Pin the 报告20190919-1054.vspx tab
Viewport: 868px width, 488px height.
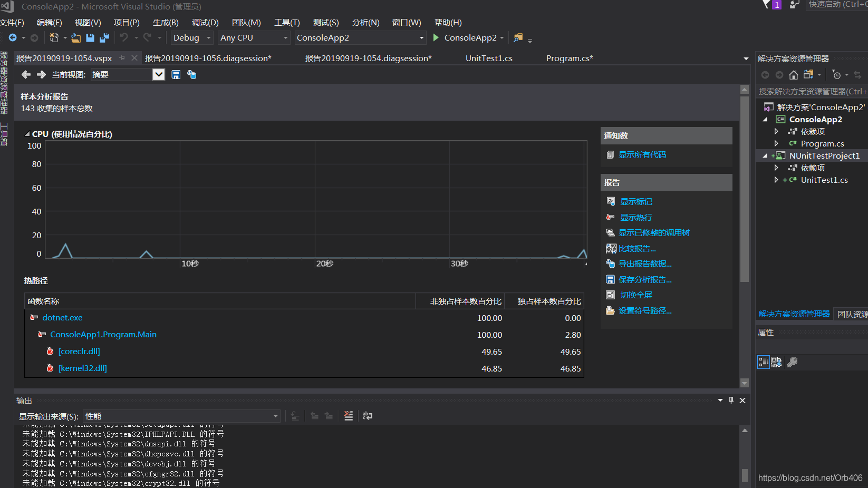pos(122,58)
